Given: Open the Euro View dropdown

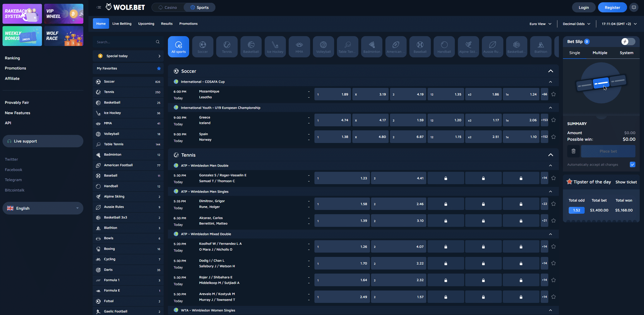Looking at the screenshot, I should [x=540, y=24].
